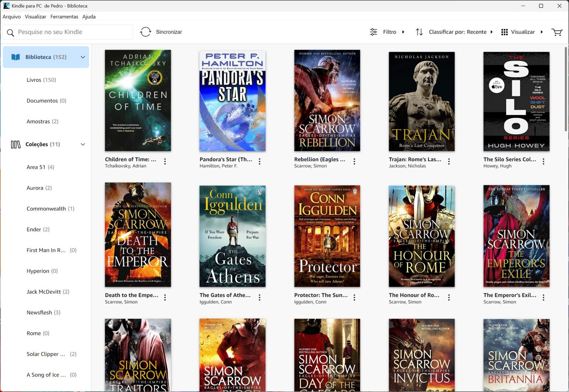Open the Classificar por: Recente dropdown
The image size is (569, 392).
pos(461,32)
